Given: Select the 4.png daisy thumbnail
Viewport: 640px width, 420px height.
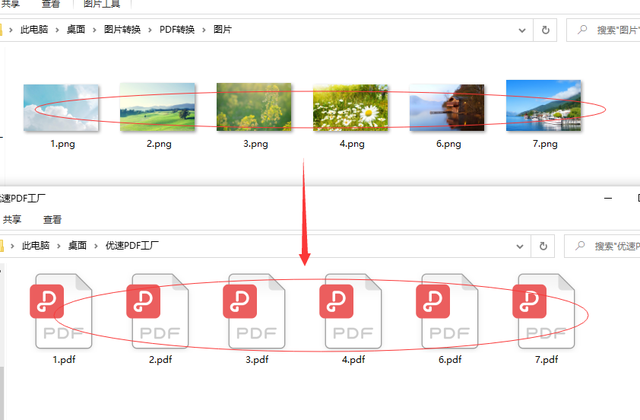Looking at the screenshot, I should 349,106.
